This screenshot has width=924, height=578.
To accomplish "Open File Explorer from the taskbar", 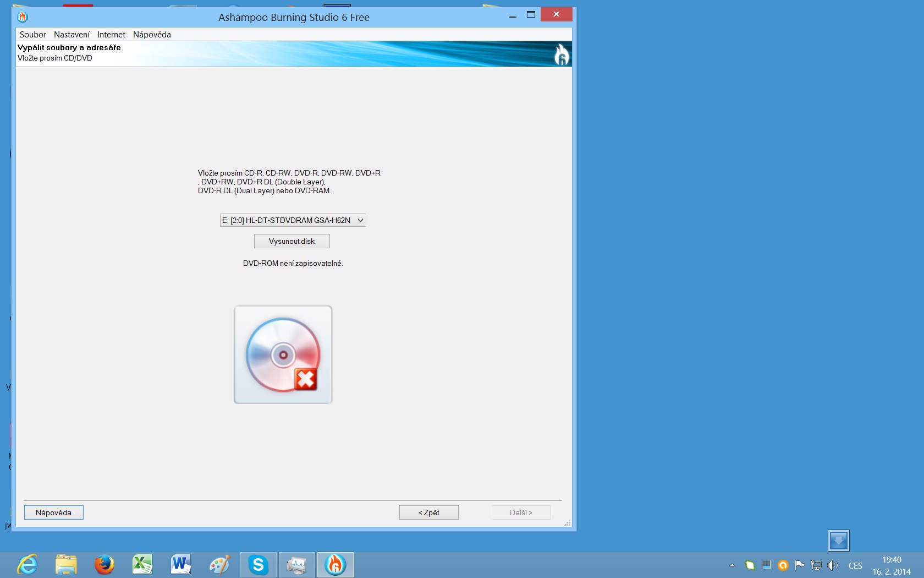I will 66,565.
